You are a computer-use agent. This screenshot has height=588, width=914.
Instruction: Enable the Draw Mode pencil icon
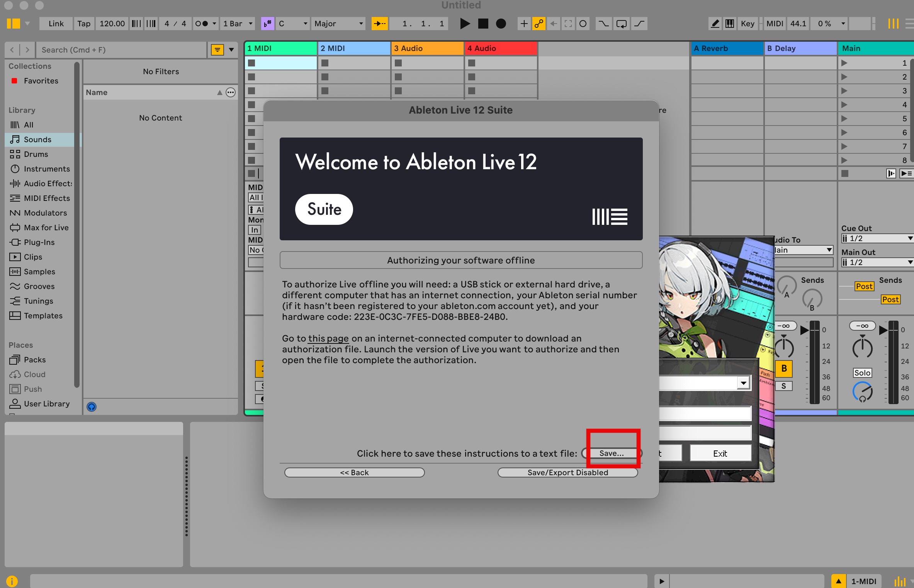(715, 24)
